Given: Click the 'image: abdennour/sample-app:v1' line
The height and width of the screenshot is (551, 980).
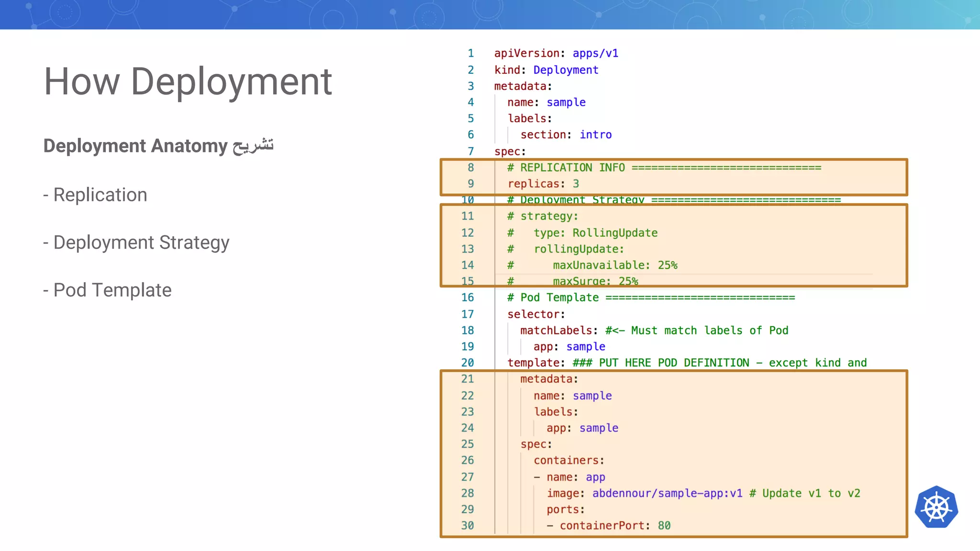Looking at the screenshot, I should 644,493.
